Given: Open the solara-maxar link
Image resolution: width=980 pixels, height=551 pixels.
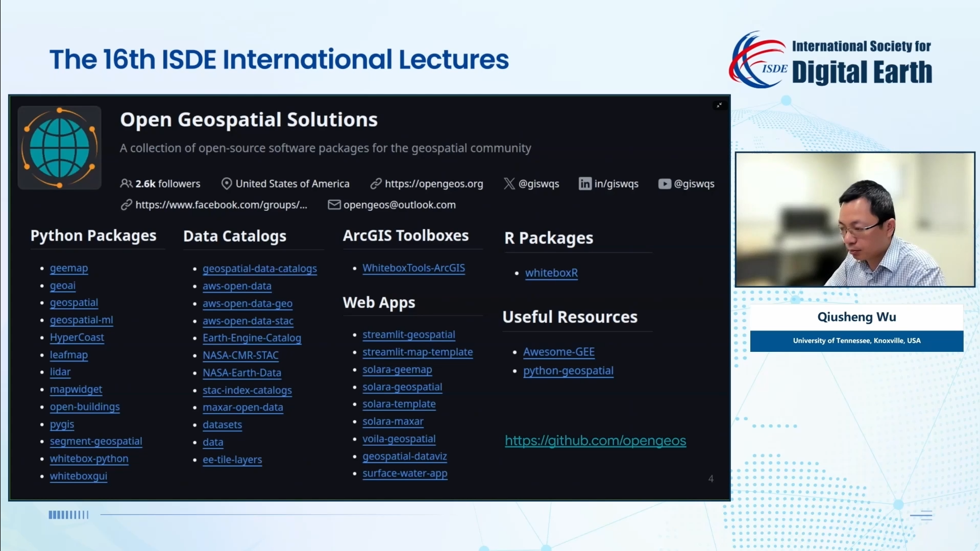Looking at the screenshot, I should (x=393, y=422).
